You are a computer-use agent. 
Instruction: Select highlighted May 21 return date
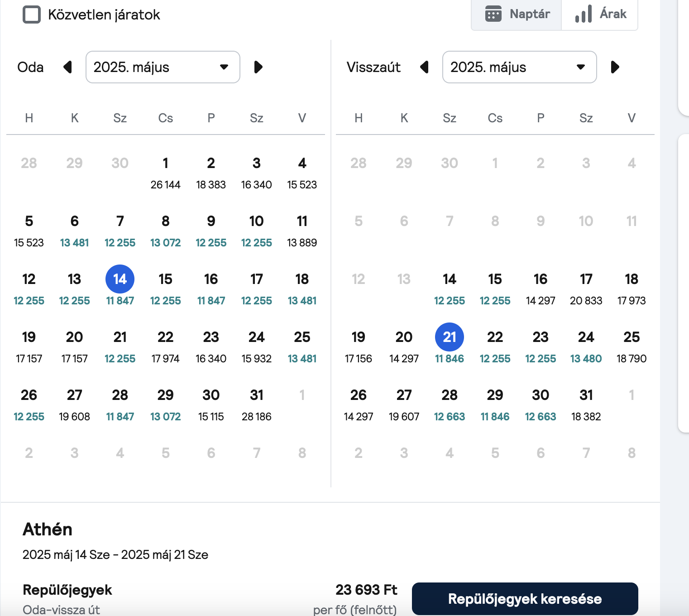point(450,346)
